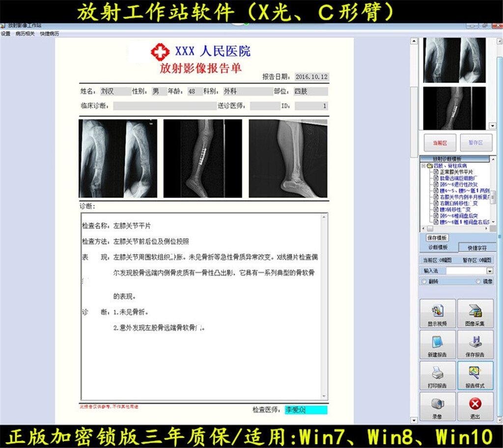Open the 设置 menu
Viewport: 503px width, 448px height.
(5, 34)
